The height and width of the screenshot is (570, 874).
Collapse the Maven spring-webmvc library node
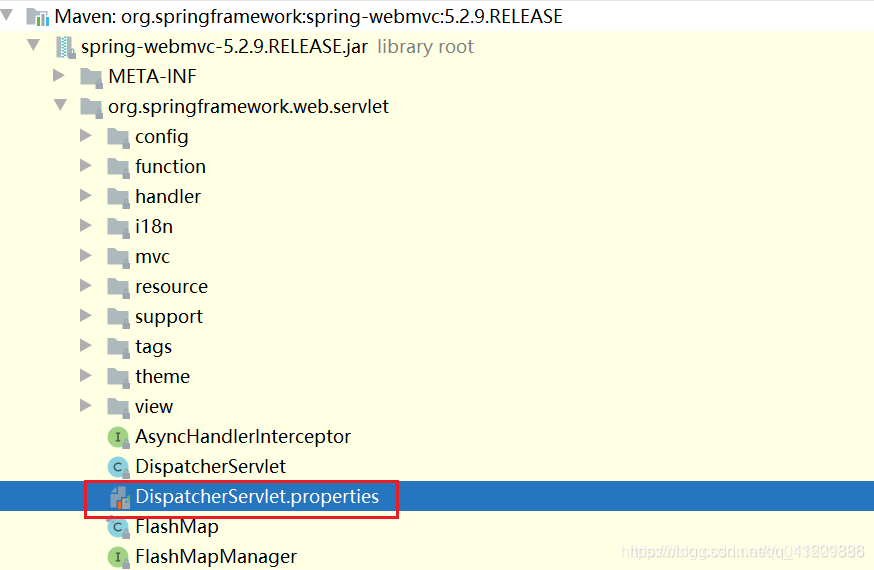(x=7, y=15)
